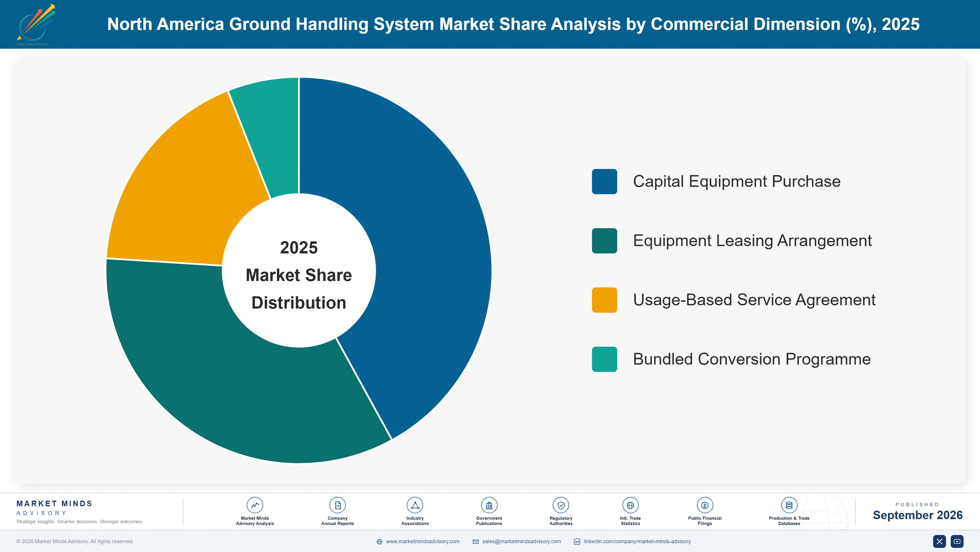Click the envelope icon beside sales email
980x552 pixels.
coord(476,542)
